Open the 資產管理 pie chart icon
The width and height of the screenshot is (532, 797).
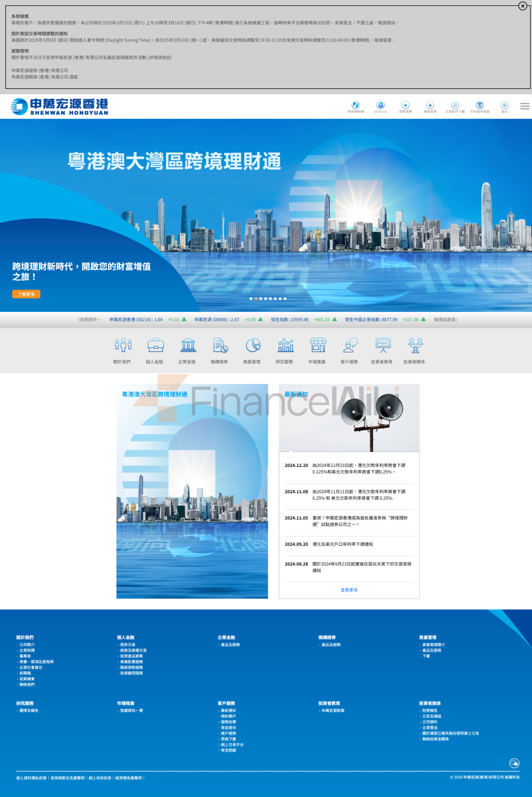coord(253,346)
